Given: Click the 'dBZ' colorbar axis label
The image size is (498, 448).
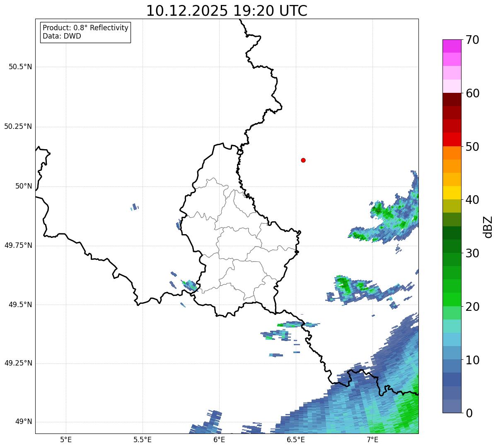Looking at the screenshot, I should point(488,226).
